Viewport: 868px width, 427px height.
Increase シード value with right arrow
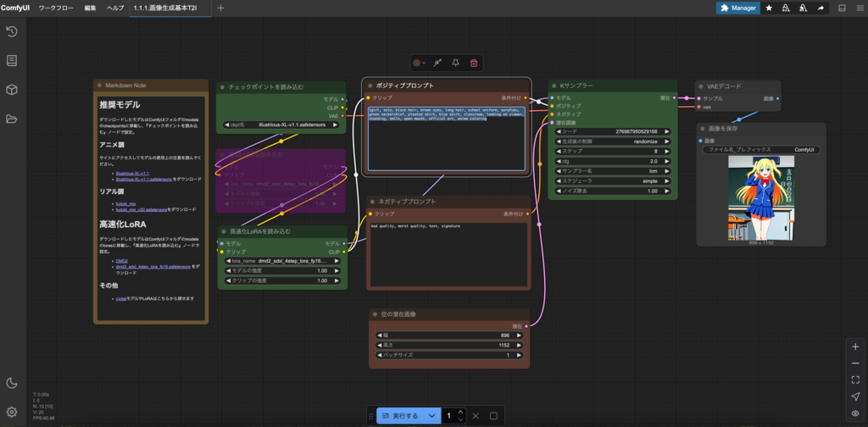click(667, 132)
